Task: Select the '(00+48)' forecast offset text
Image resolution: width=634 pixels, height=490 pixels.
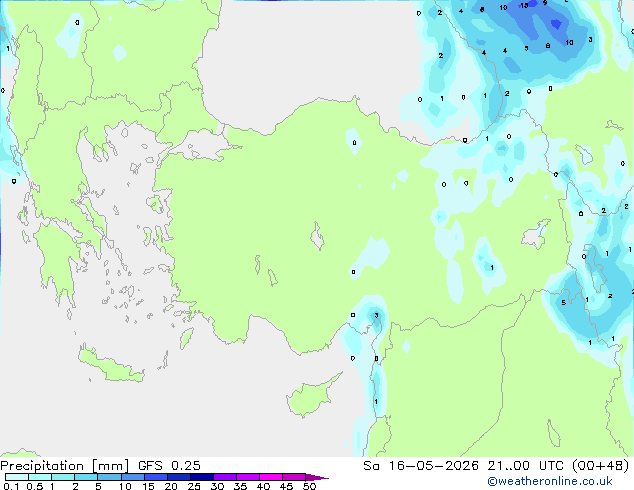Action: coord(600,466)
